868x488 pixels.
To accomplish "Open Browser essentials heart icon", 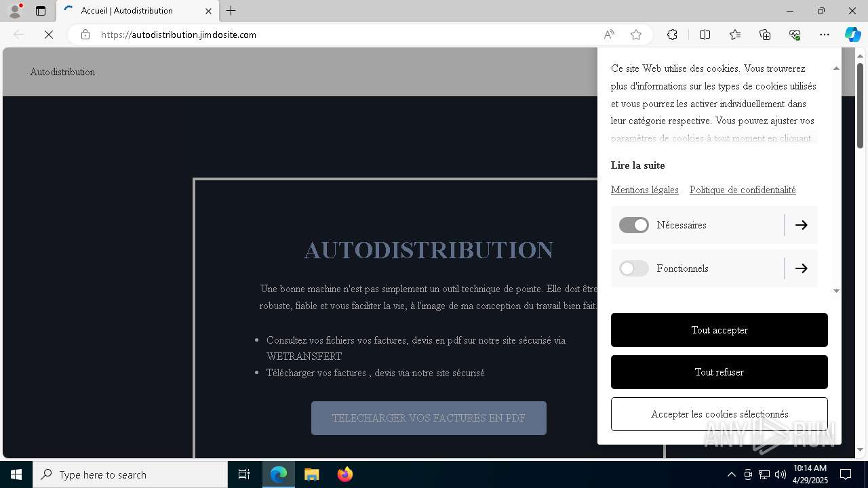I will point(795,35).
